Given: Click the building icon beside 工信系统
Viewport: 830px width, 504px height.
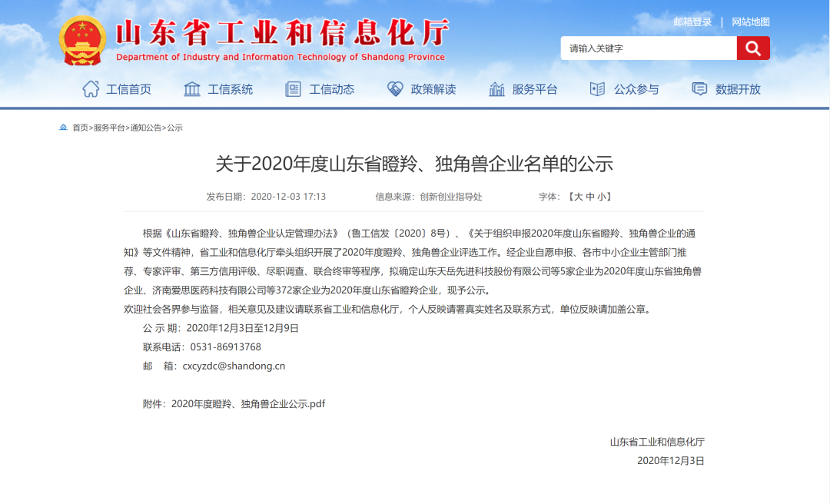Looking at the screenshot, I should point(192,89).
